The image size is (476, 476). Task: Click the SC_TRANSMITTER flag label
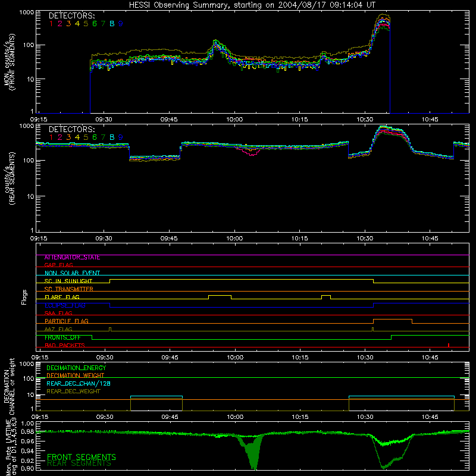click(x=68, y=289)
